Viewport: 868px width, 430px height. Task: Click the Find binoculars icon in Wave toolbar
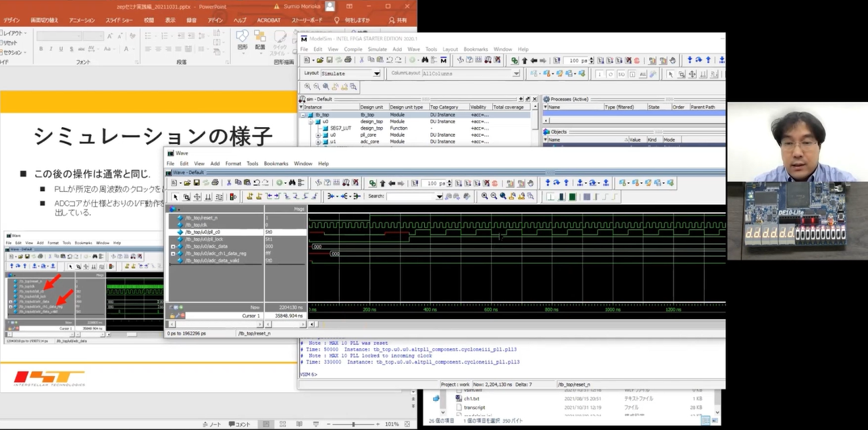click(292, 183)
